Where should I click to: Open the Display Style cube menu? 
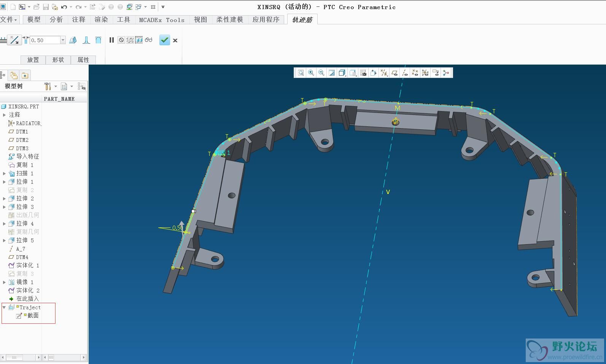342,73
